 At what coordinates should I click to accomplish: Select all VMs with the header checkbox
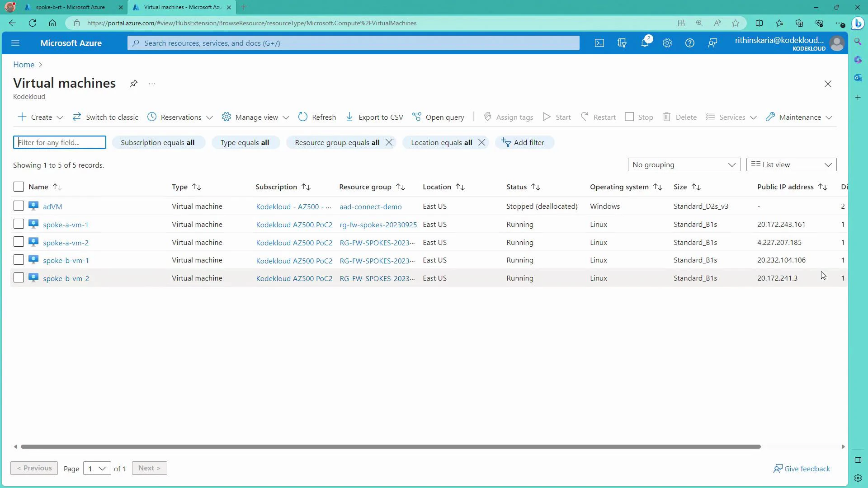(x=19, y=186)
